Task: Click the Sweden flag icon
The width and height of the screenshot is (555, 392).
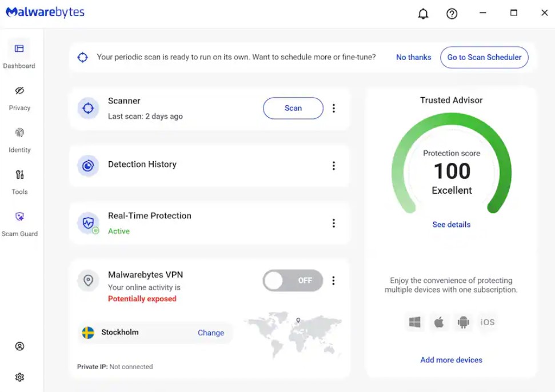Action: (x=88, y=333)
